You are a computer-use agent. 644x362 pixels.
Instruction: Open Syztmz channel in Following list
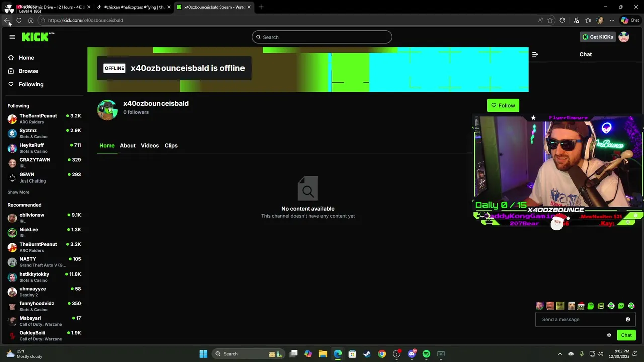coord(44,133)
